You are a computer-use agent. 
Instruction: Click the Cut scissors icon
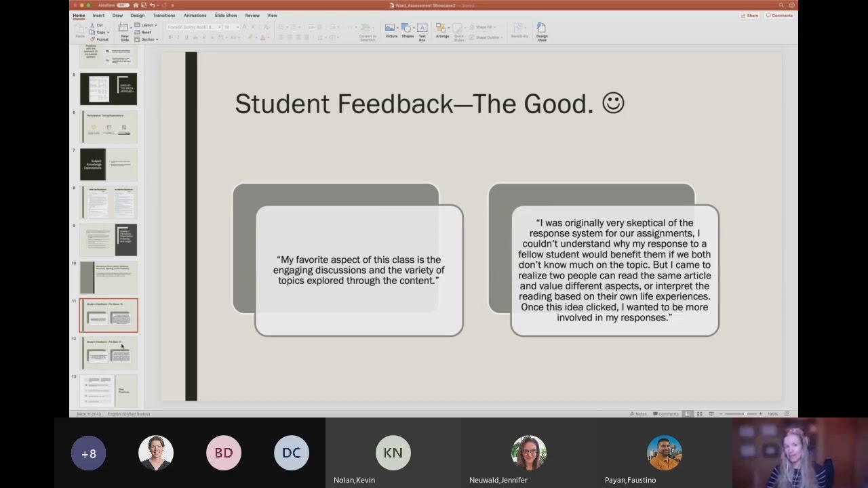pyautogui.click(x=92, y=25)
